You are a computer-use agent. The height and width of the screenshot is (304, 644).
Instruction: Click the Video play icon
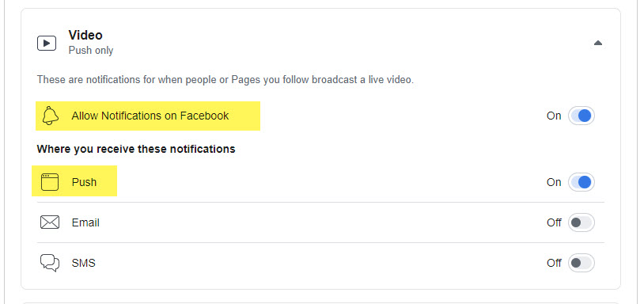tap(47, 43)
